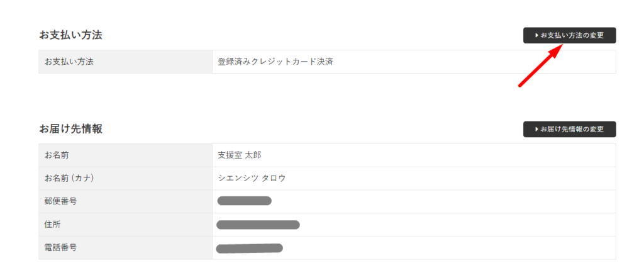The height and width of the screenshot is (268, 644).
Task: Click the お支払い方法 table label cell
Action: tap(70, 62)
